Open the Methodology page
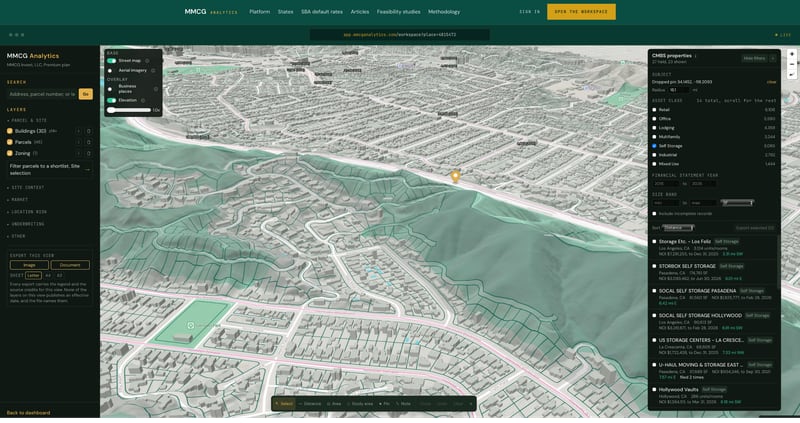Image resolution: width=800 pixels, height=423 pixels. coord(444,12)
